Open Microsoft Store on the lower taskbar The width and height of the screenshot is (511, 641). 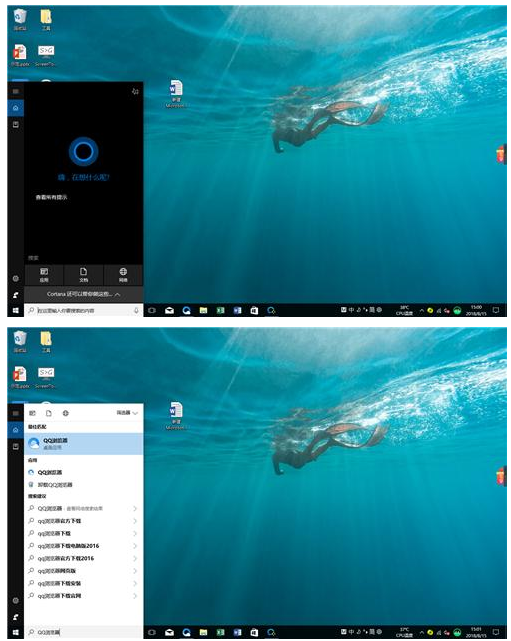(x=254, y=632)
